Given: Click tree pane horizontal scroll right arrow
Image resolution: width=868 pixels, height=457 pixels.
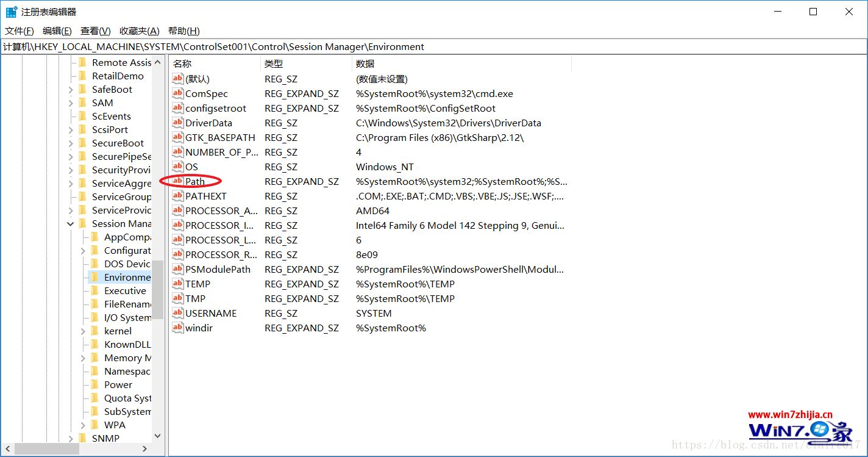Looking at the screenshot, I should tap(144, 448).
